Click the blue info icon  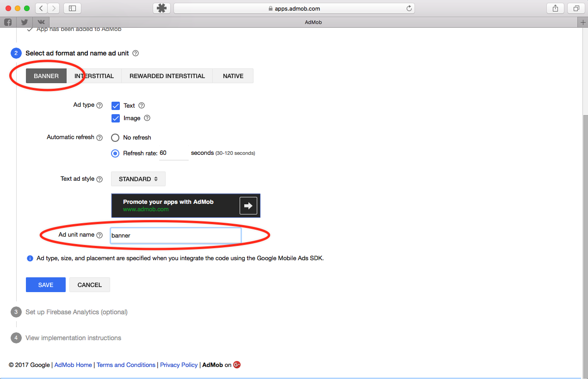pyautogui.click(x=30, y=258)
